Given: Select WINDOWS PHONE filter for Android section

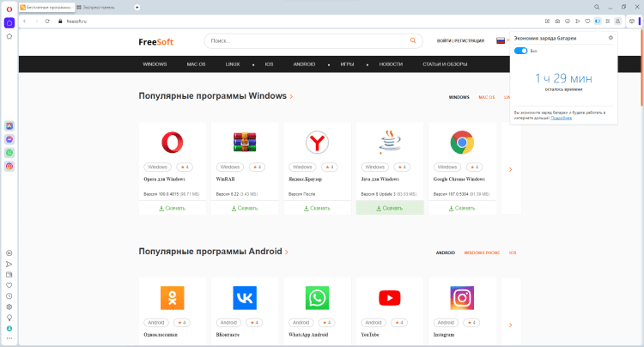Looking at the screenshot, I should coord(482,253).
